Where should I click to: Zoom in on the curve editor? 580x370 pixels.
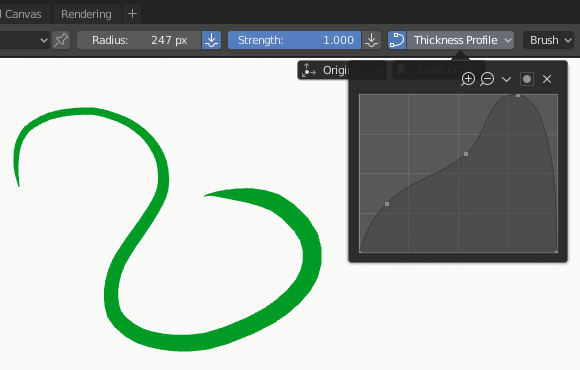468,79
